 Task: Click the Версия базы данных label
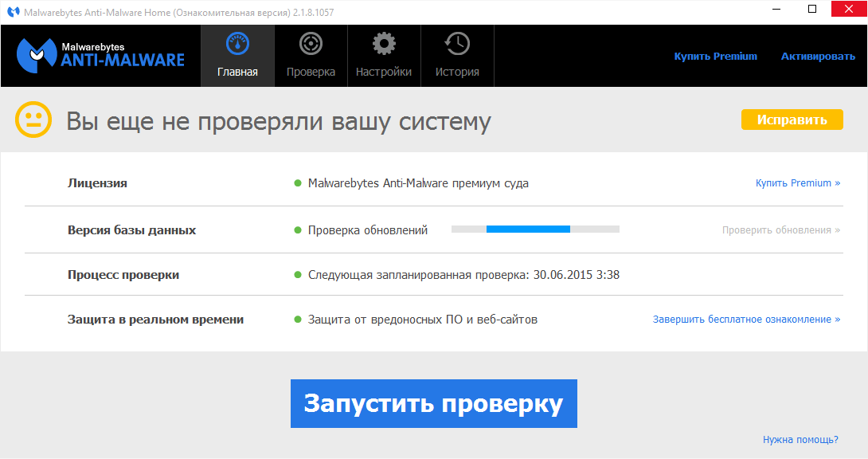click(x=131, y=230)
